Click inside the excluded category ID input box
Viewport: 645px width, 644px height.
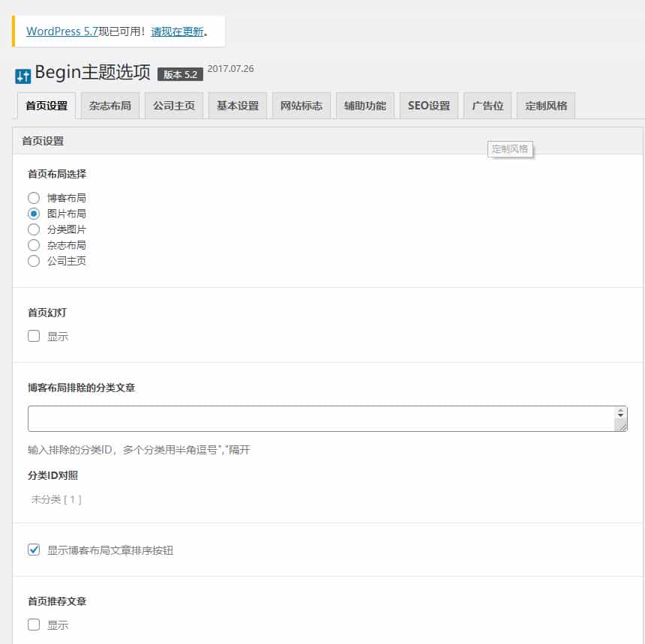[x=300, y=418]
